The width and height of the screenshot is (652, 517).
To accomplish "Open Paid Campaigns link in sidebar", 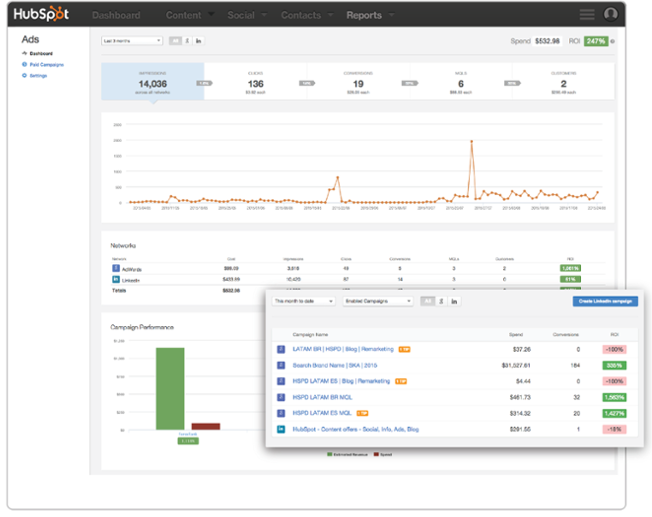I will click(47, 64).
